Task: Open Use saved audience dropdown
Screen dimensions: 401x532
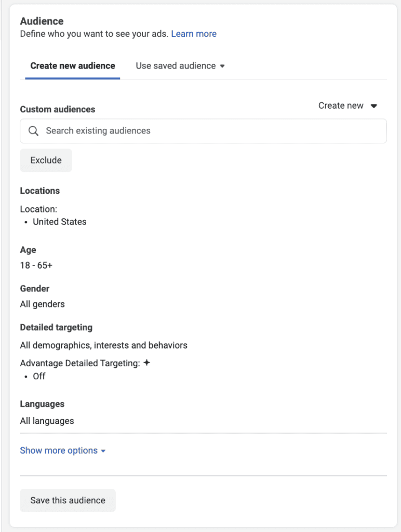Action: [180, 66]
